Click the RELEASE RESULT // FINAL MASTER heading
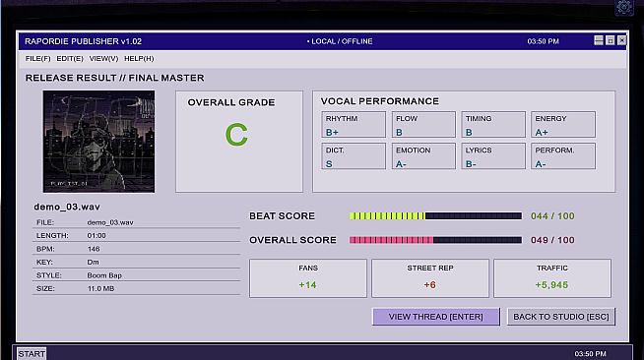Viewport: 644px width, 360px height. tap(114, 78)
